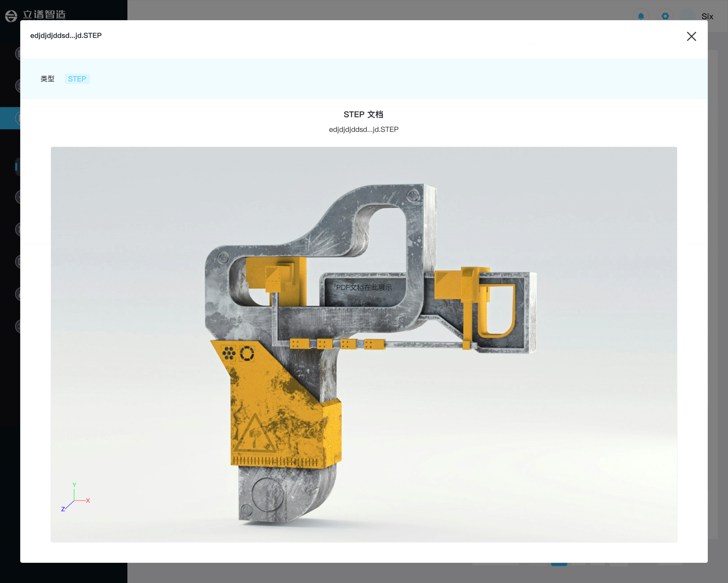The image size is (728, 583).
Task: Select the highlighted blue sidebar menu item
Action: 10,118
